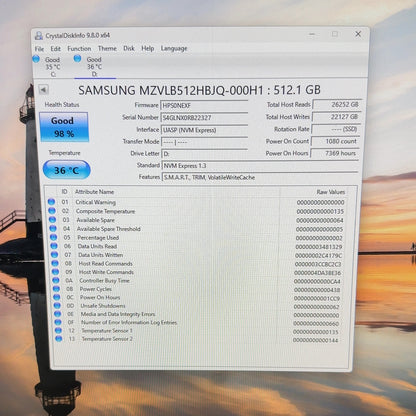
Task: Click the Serial Number field
Action: coord(204,118)
